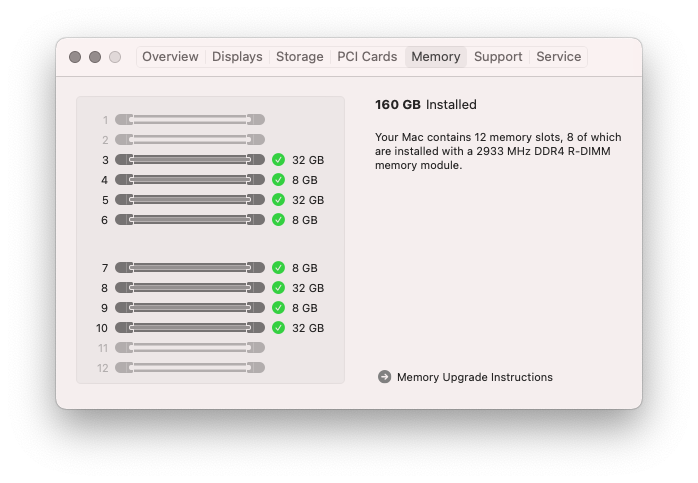The image size is (698, 483).
Task: Click the green checkmark for slot 3
Action: click(278, 159)
